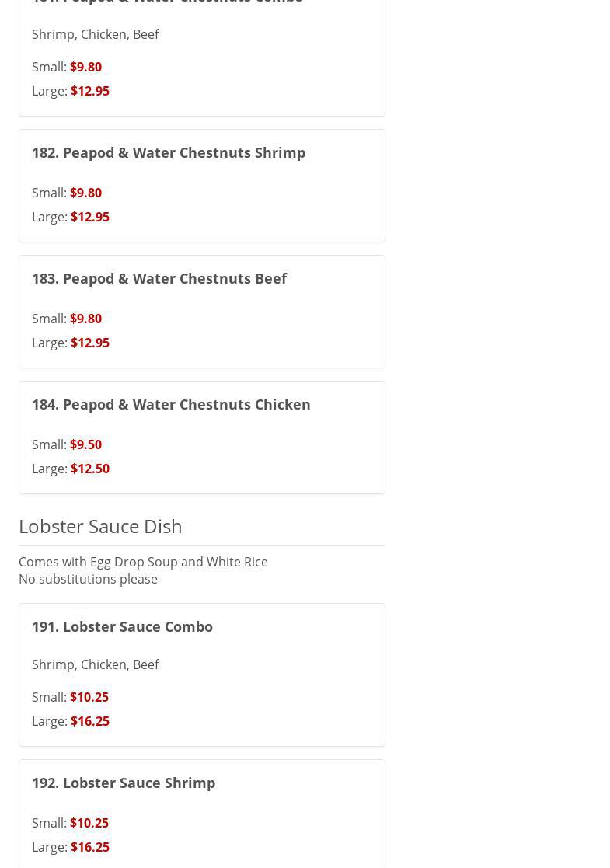Viewport: 610px width, 868px height.
Task: Open item 191 Lobster Sauce Combo
Action: coord(122,626)
